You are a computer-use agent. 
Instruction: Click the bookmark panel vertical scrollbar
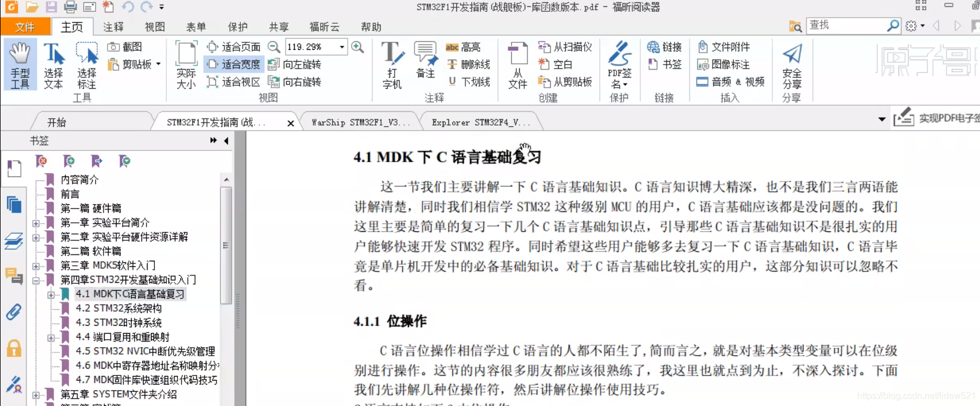226,246
